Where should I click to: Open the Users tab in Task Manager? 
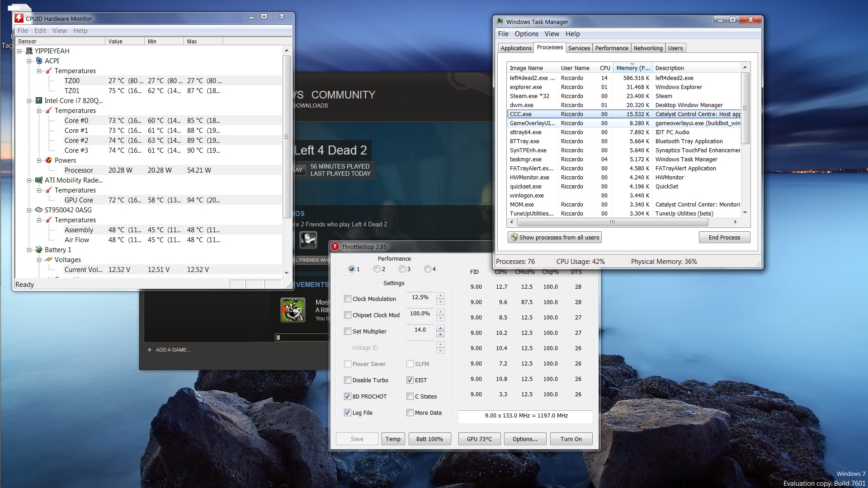coord(675,48)
